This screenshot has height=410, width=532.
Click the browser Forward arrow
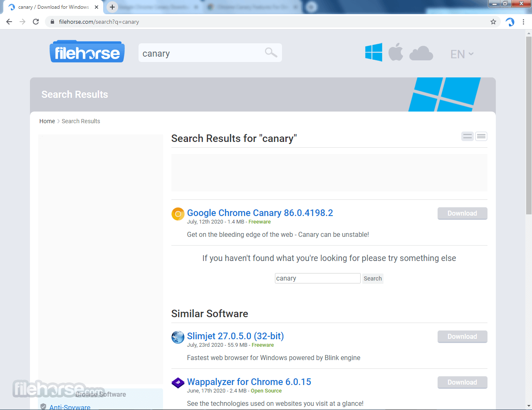pyautogui.click(x=22, y=22)
